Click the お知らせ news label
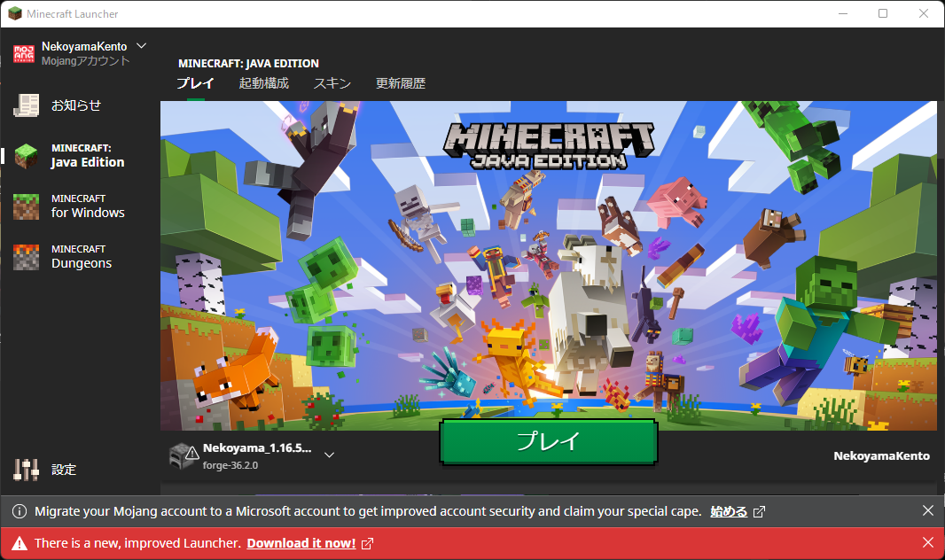 pos(76,105)
